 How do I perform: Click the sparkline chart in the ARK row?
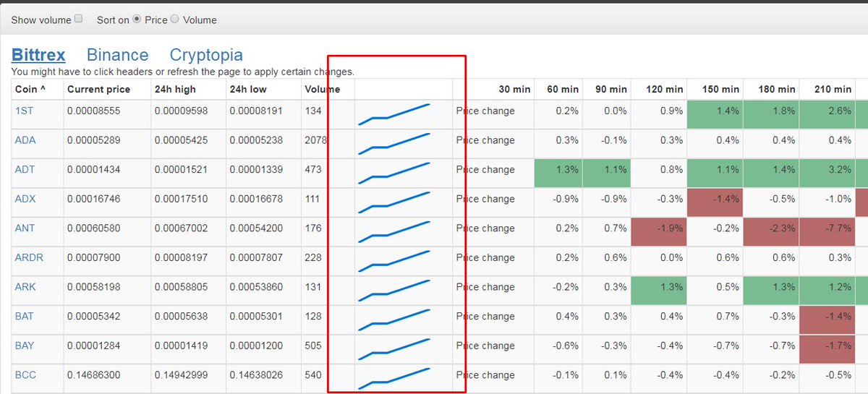[394, 290]
